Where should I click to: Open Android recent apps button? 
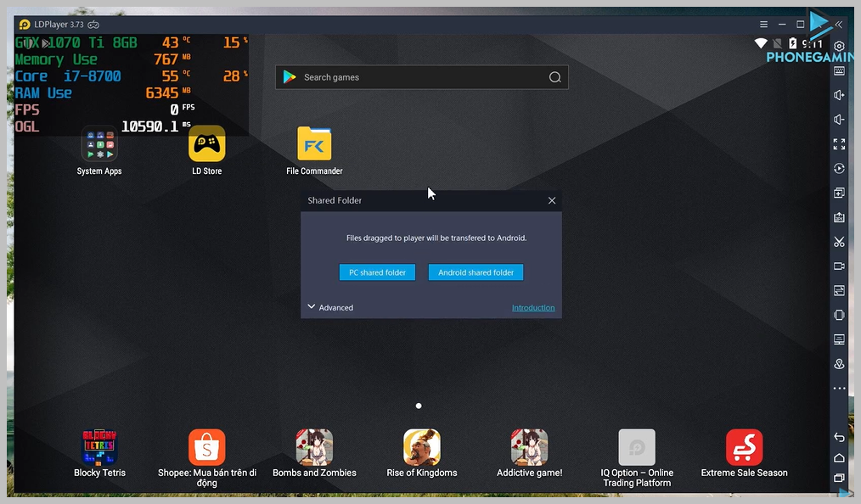(x=839, y=479)
